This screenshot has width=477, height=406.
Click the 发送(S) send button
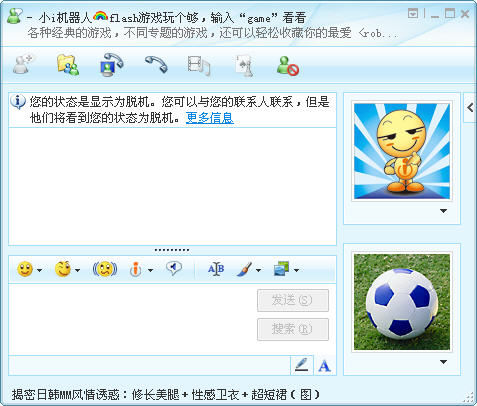293,300
